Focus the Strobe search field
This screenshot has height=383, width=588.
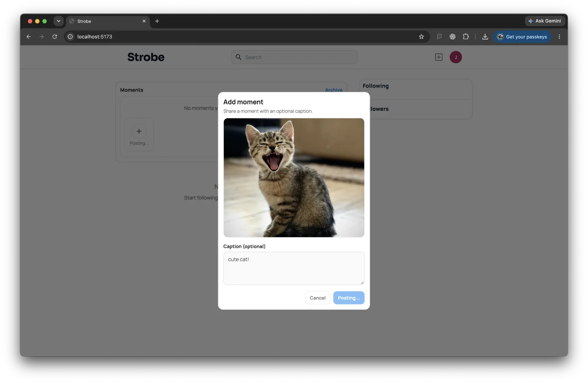(x=294, y=57)
